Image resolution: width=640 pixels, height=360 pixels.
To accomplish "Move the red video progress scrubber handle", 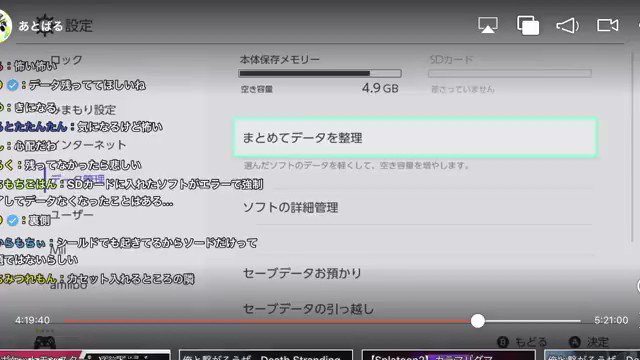I will coord(478,321).
